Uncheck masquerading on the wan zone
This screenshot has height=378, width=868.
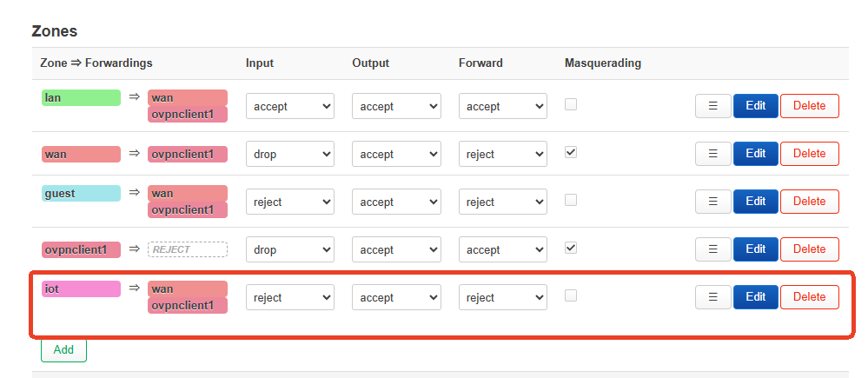coord(571,152)
